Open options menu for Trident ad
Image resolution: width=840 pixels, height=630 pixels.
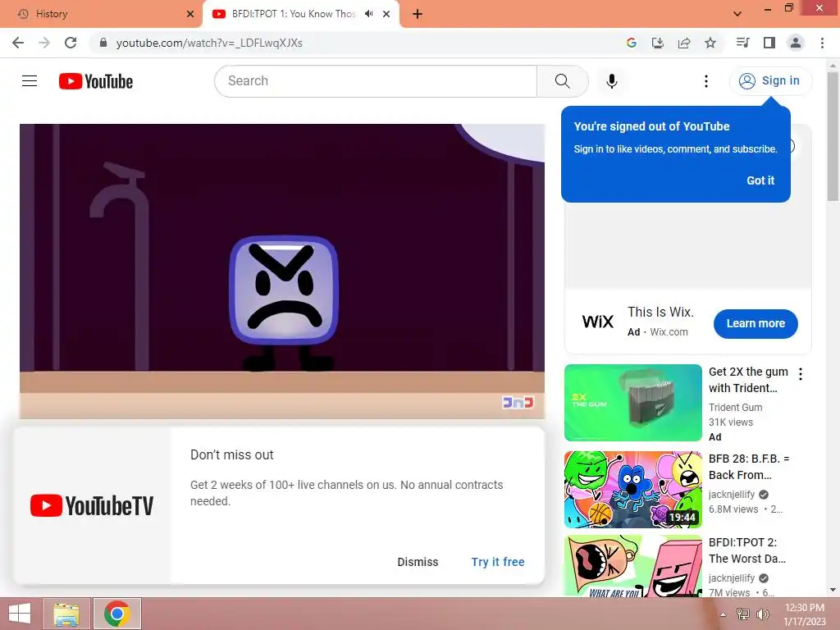pos(801,374)
